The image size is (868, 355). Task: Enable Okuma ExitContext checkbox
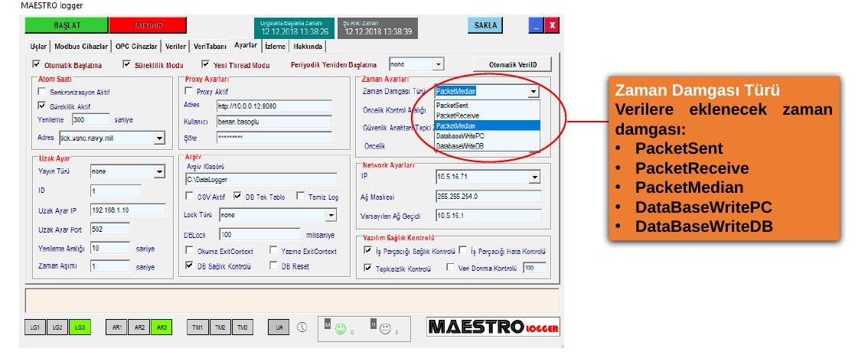click(x=189, y=250)
